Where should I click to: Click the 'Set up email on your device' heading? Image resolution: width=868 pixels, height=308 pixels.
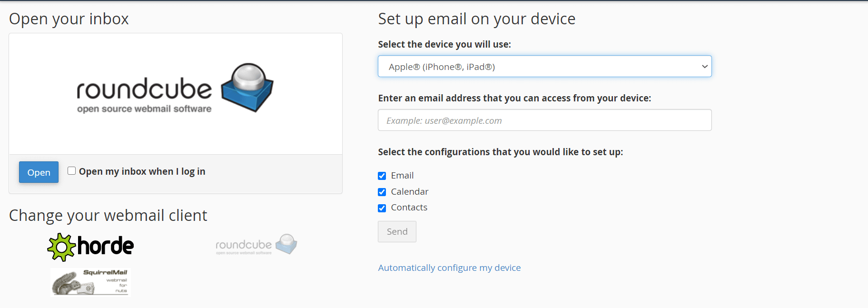click(x=476, y=19)
